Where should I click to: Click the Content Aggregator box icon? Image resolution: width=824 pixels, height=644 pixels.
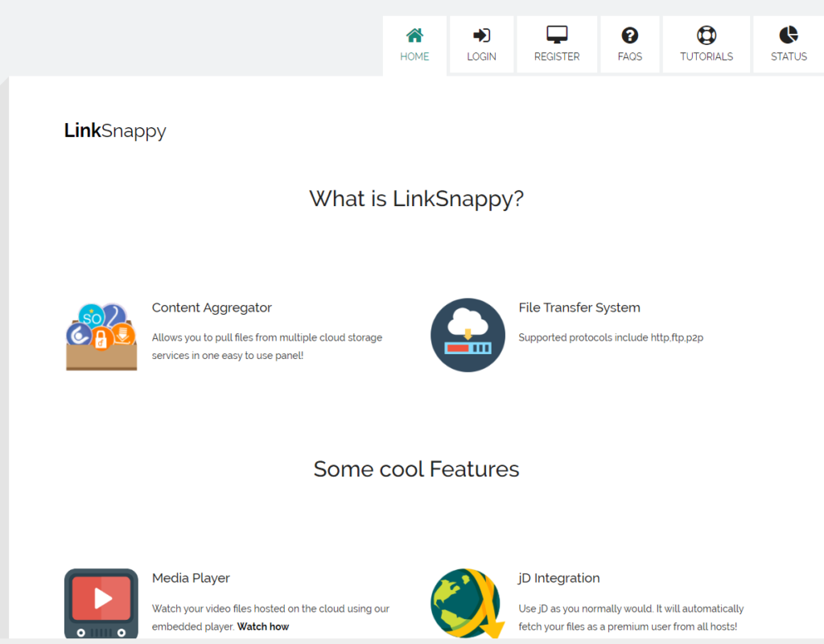[101, 336]
